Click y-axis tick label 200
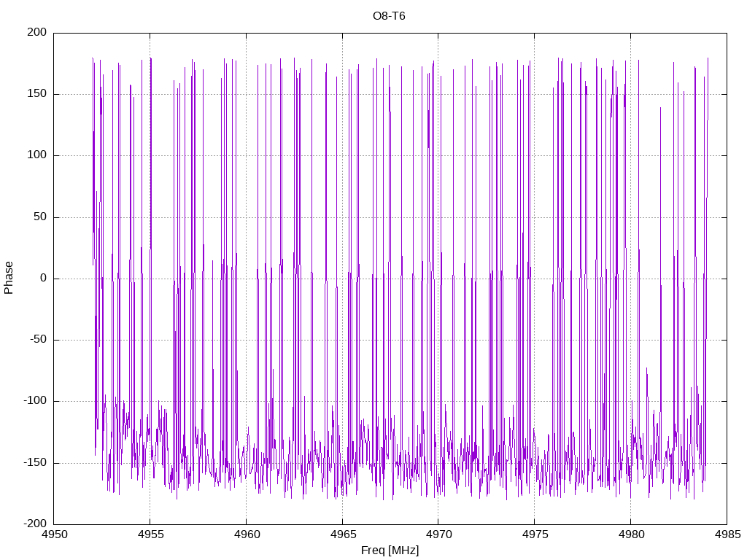 tap(37, 32)
